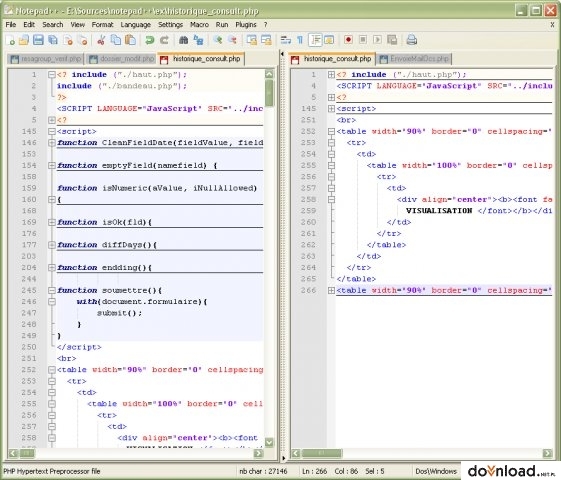
Task: Open the Language menu
Action: point(136,25)
